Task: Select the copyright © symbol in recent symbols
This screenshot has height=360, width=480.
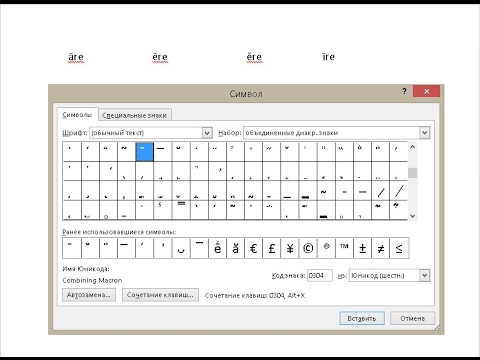Action: [308, 248]
